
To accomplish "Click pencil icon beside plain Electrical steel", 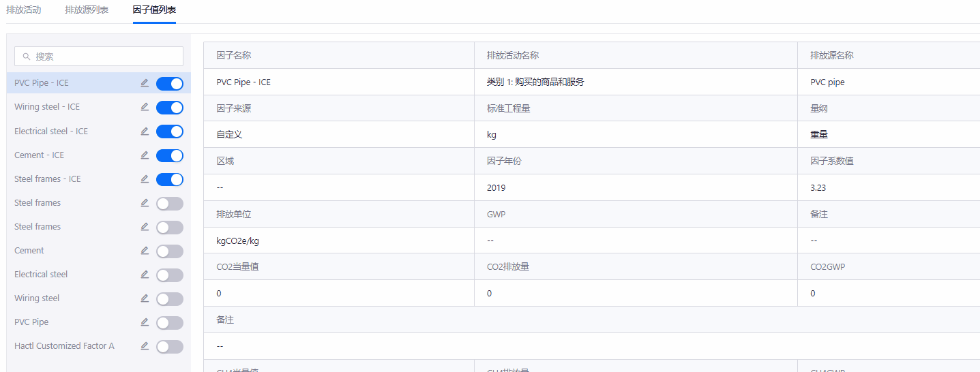I will pos(145,274).
